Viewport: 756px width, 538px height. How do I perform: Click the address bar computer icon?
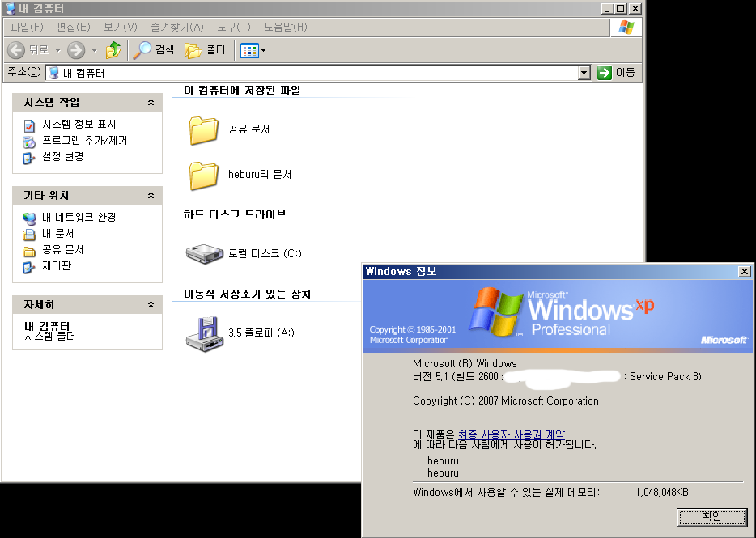click(x=54, y=73)
